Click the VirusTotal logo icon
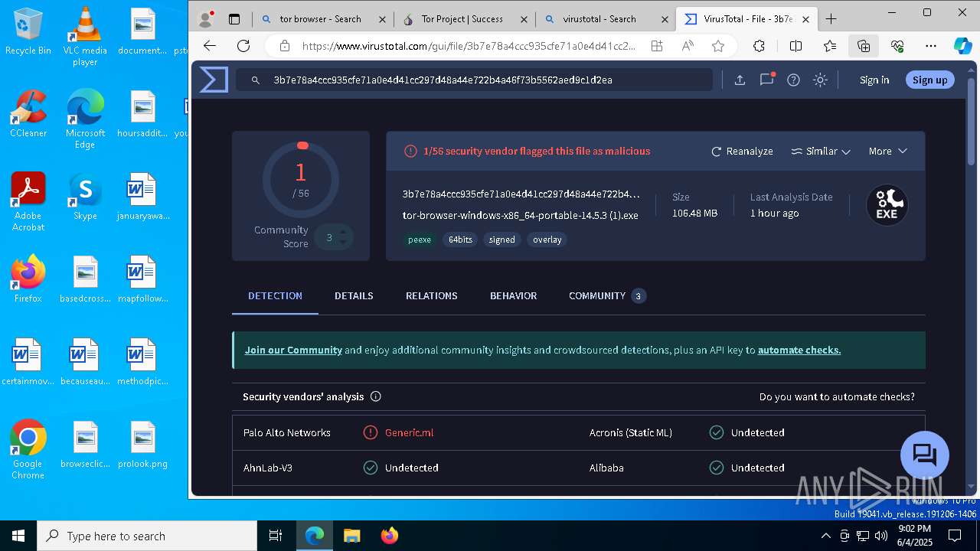Viewport: 980px width, 551px height. coord(214,80)
